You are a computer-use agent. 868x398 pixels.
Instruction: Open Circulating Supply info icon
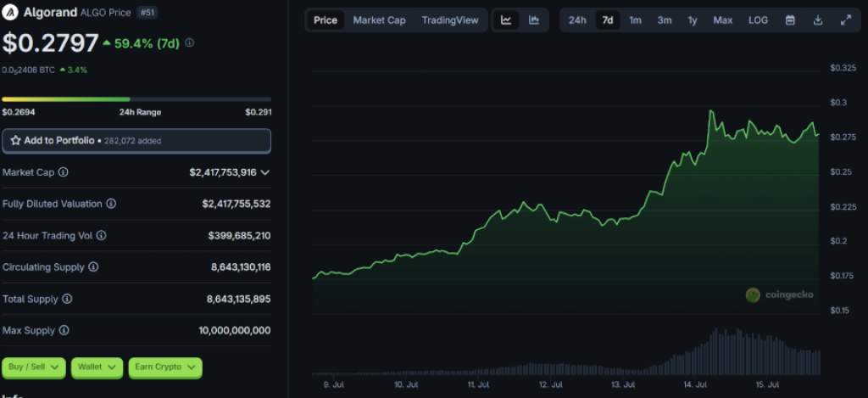coord(93,267)
